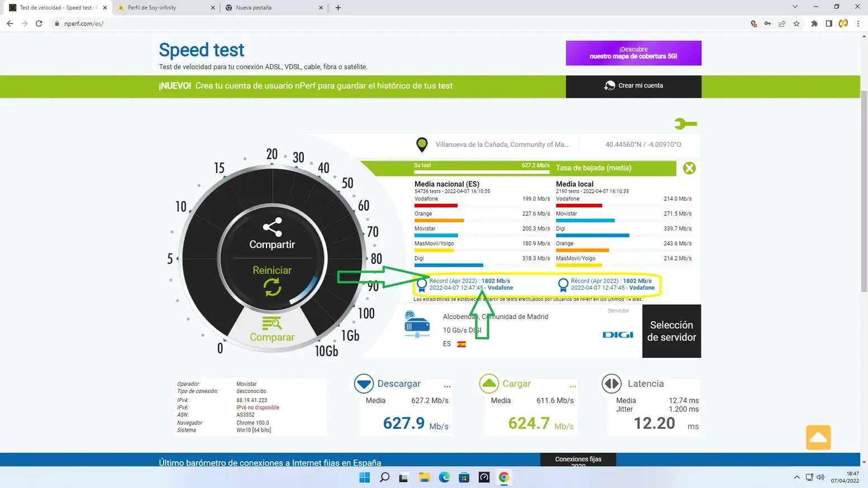Viewport: 868px width, 488px height.
Task: Open settings with the green wrench icon
Action: [685, 123]
